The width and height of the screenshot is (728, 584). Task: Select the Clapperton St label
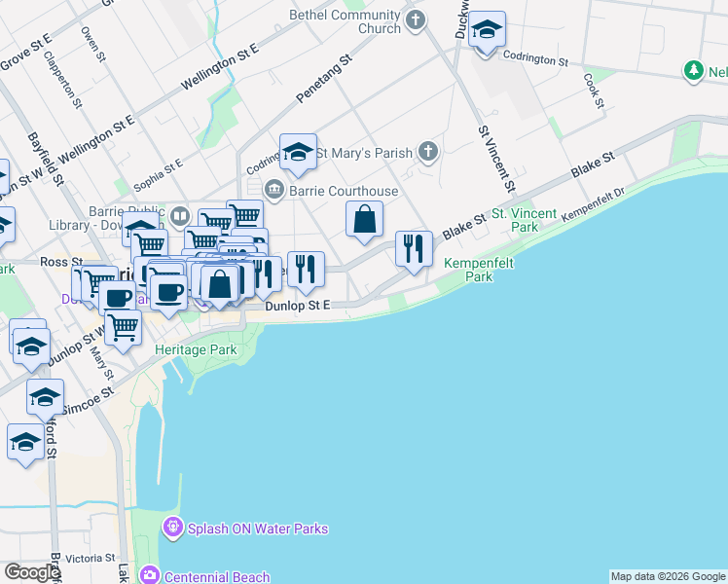62,80
